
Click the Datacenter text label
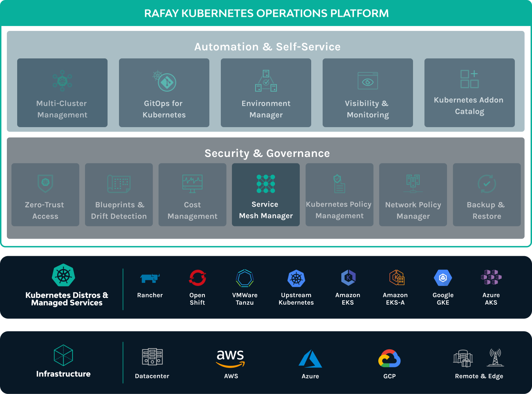[x=152, y=376]
